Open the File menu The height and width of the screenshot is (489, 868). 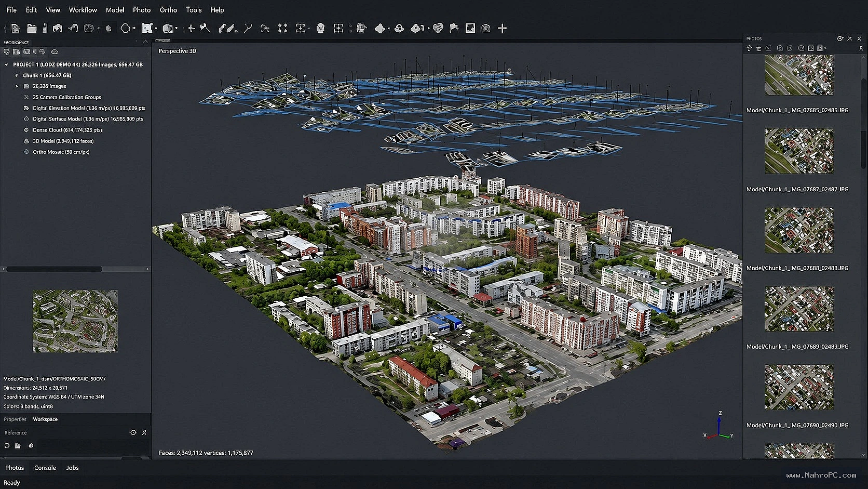coord(11,10)
